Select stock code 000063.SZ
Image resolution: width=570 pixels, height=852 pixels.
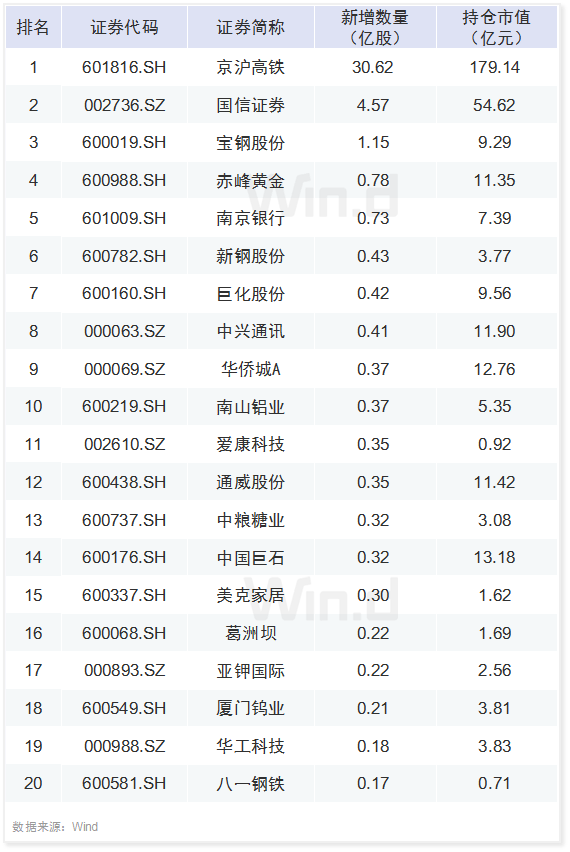pyautogui.click(x=124, y=331)
